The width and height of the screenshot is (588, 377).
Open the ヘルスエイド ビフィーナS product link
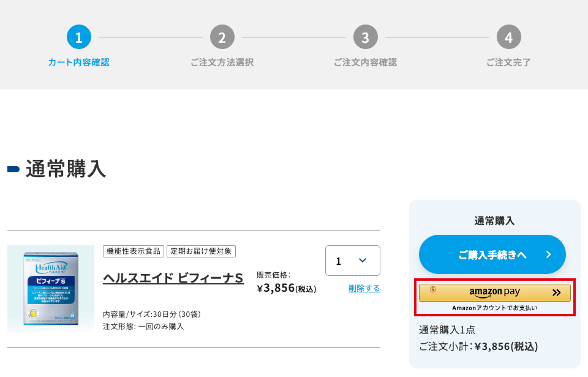coord(173,278)
